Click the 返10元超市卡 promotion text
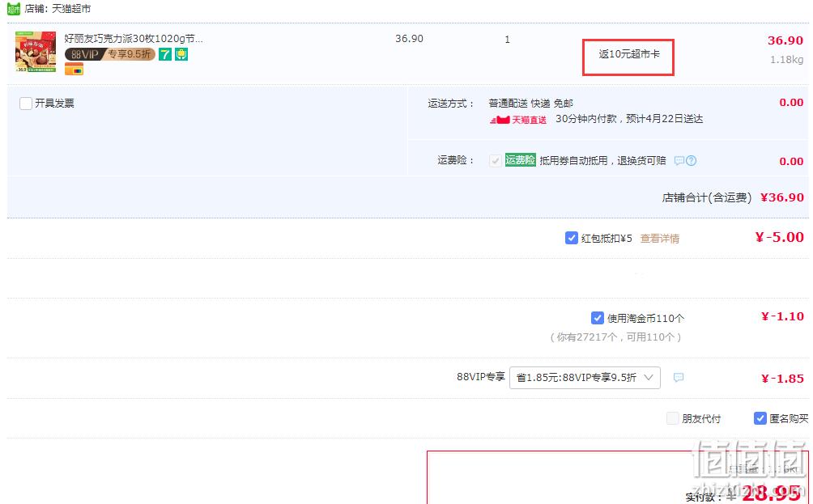The height and width of the screenshot is (504, 813). pos(629,54)
